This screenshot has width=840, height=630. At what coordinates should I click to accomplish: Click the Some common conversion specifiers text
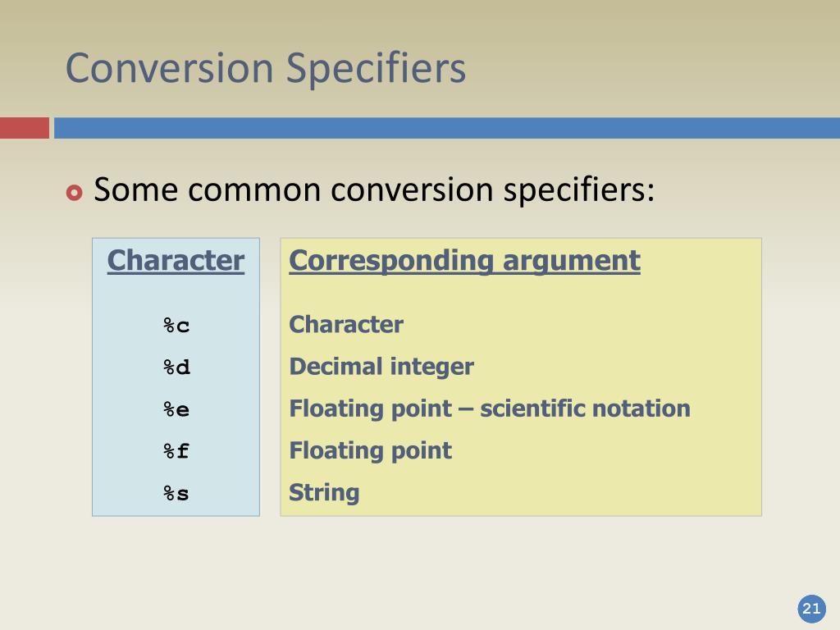point(374,190)
